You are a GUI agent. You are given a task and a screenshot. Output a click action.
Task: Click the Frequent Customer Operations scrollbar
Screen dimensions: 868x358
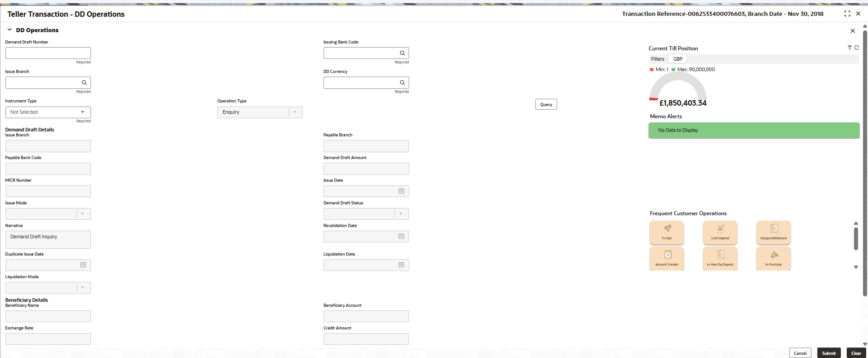pos(856,239)
